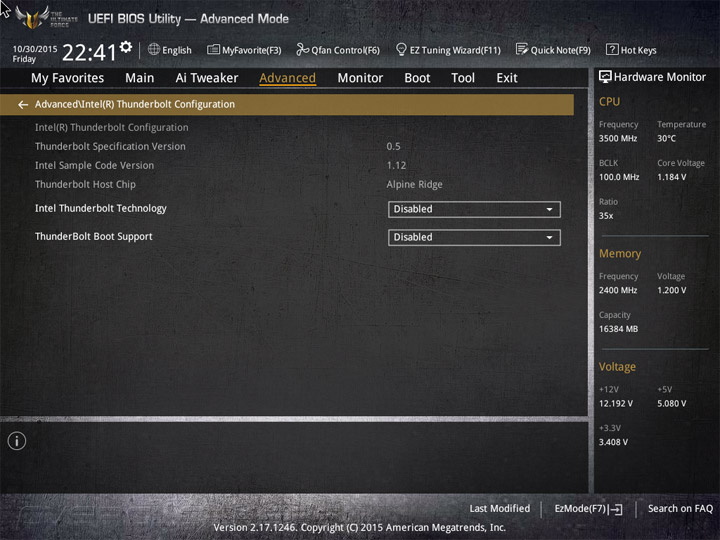Click arrow of Thunderbolt Technology combo box
Screen dimensions: 720x540
pos(549,209)
